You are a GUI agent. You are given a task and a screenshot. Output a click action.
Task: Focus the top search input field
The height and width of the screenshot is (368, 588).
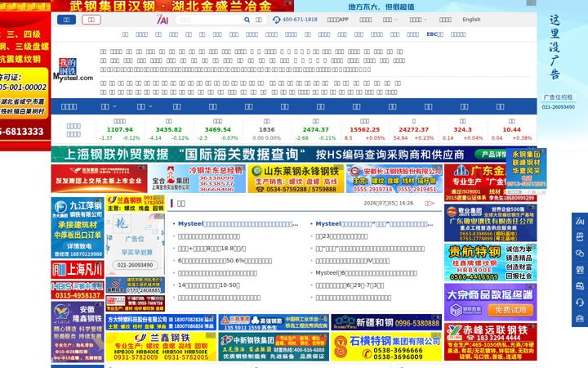coord(209,20)
